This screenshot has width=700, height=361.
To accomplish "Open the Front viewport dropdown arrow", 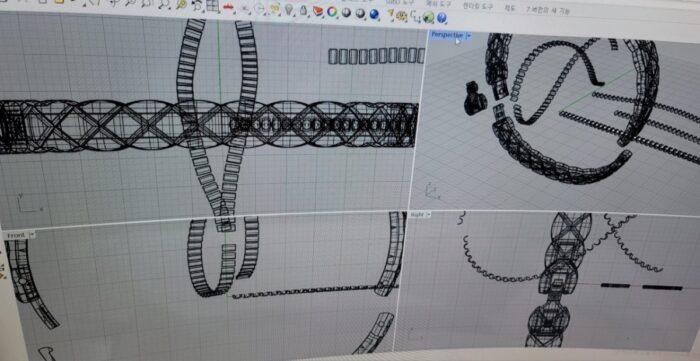I will pyautogui.click(x=31, y=235).
